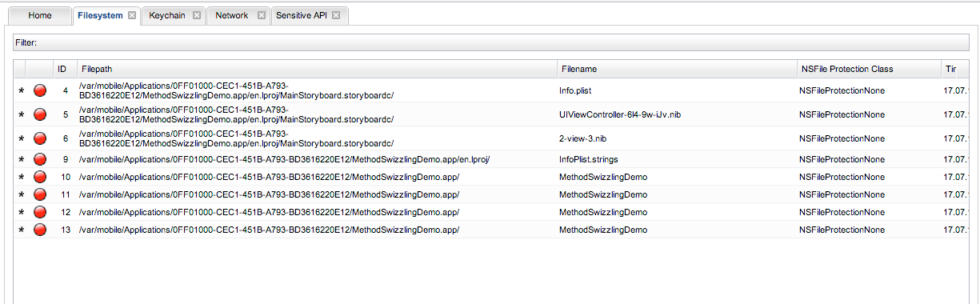The image size is (980, 304).
Task: Sort by the ID column header
Action: (64, 69)
